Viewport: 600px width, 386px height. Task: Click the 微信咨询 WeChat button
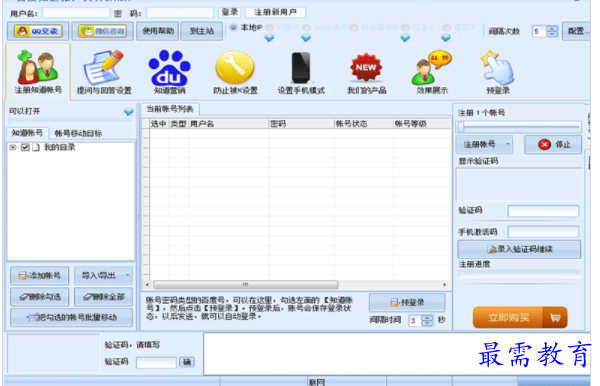[x=103, y=31]
